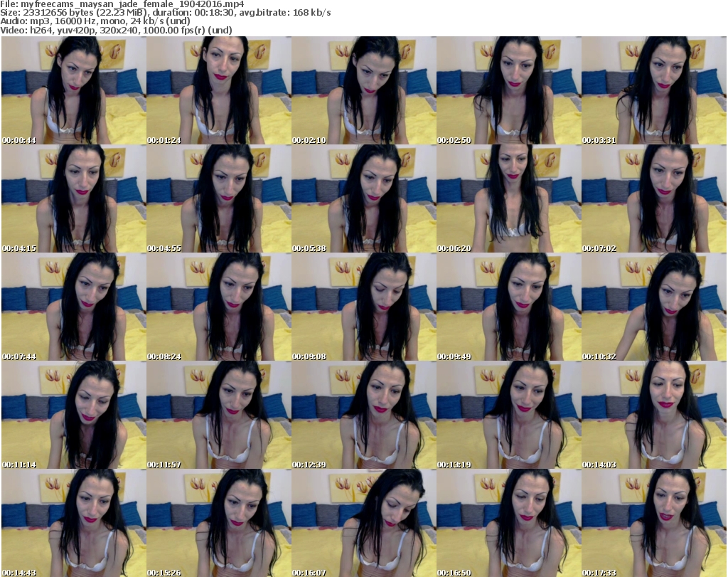Open the frame stamped 00:04:55
Screen dimensions: 728x577
coord(219,198)
